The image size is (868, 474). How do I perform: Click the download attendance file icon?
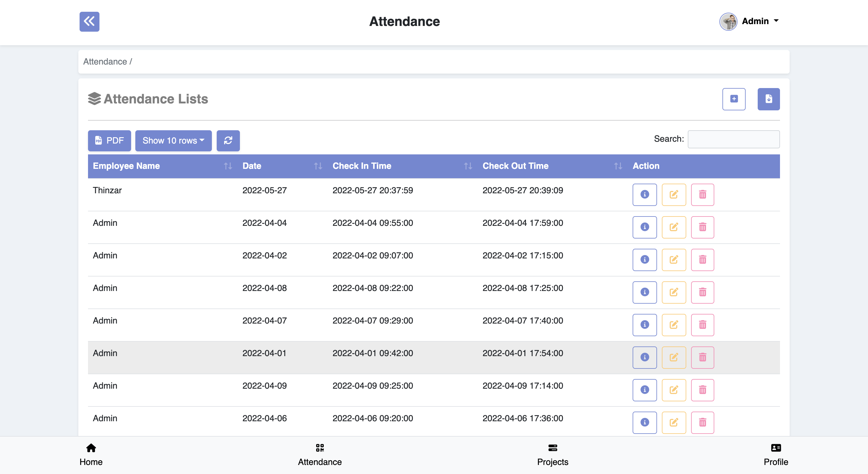pos(768,99)
